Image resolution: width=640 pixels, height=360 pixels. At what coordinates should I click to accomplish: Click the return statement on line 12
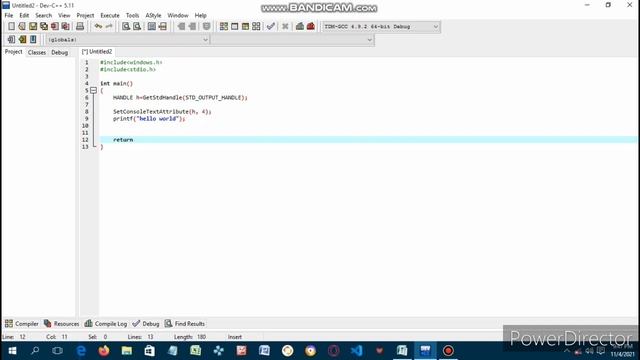click(x=123, y=140)
